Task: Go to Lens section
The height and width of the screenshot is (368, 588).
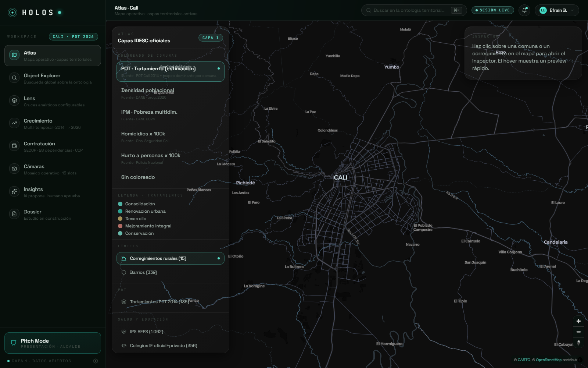Action: (x=53, y=101)
